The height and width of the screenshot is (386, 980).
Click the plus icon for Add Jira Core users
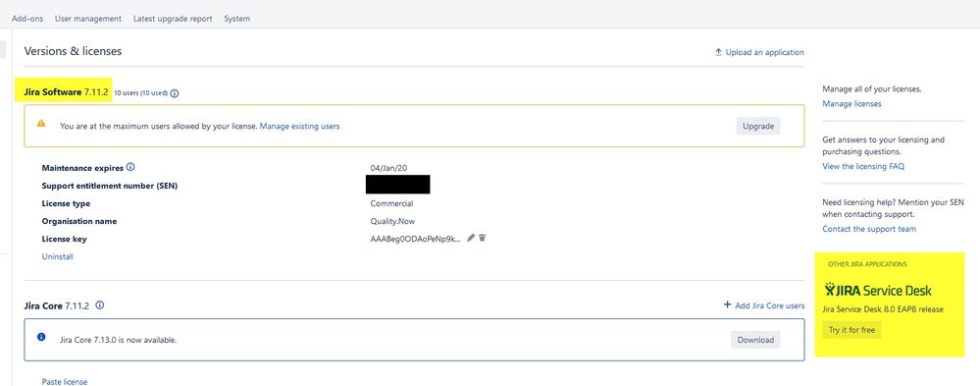click(727, 304)
